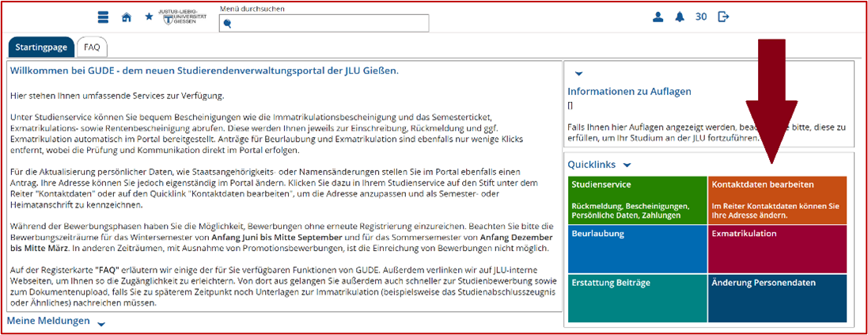Open the teal Erstattung Beiträge tile
The height and width of the screenshot is (335, 868).
point(637,298)
